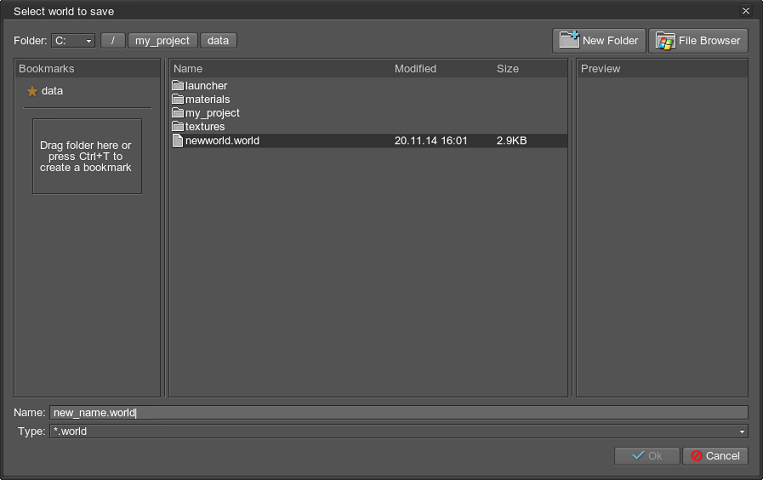
Task: Open the C: drive dropdown
Action: (73, 41)
